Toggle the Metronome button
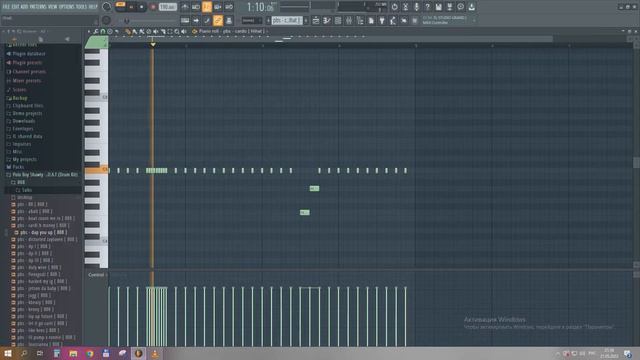The image size is (640, 360). tap(184, 7)
